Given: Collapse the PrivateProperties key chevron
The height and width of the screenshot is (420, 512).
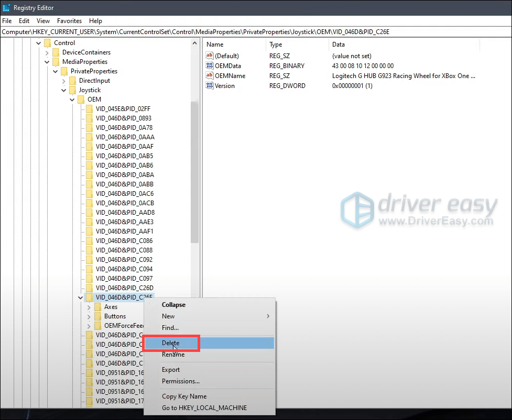Looking at the screenshot, I should tap(55, 71).
